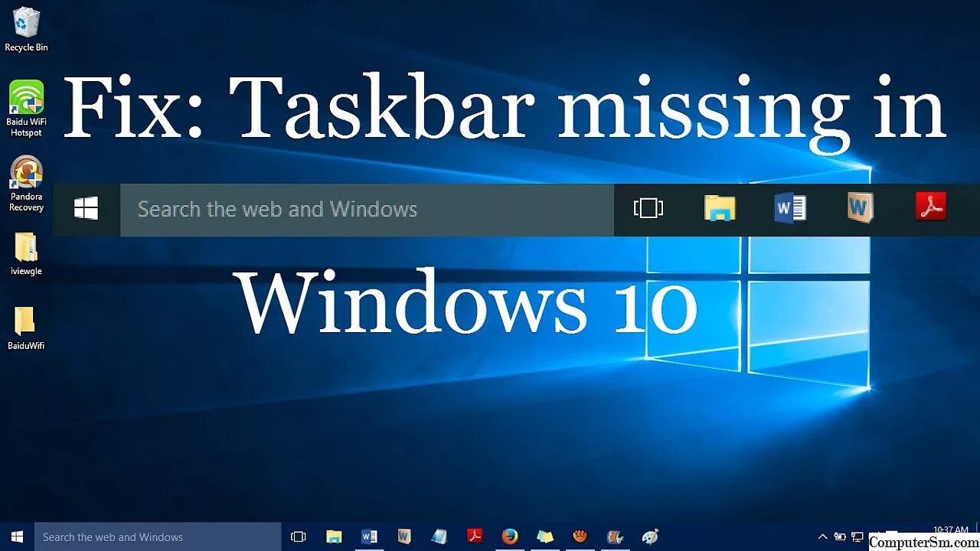
Task: Select the iviewgle folder on the desktop
Action: pos(26,254)
